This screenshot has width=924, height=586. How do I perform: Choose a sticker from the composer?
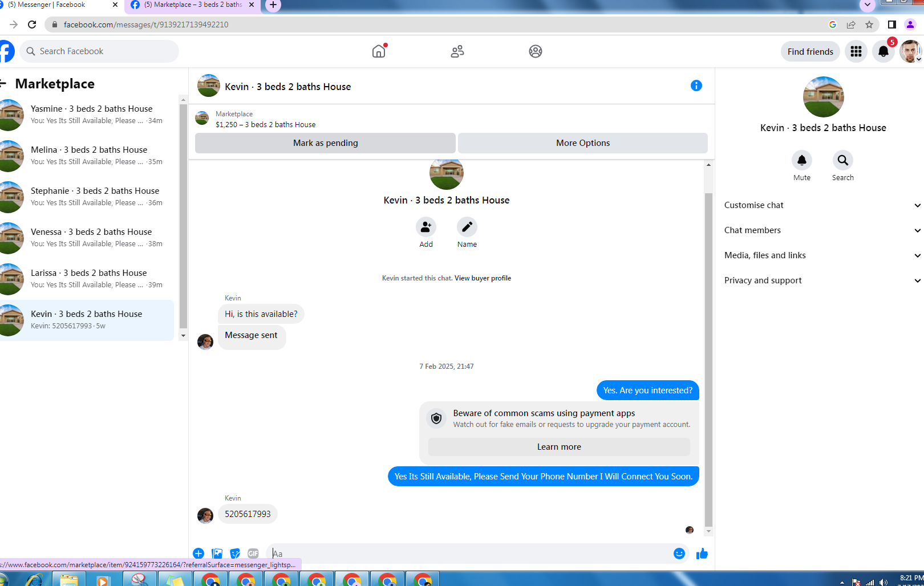click(235, 553)
